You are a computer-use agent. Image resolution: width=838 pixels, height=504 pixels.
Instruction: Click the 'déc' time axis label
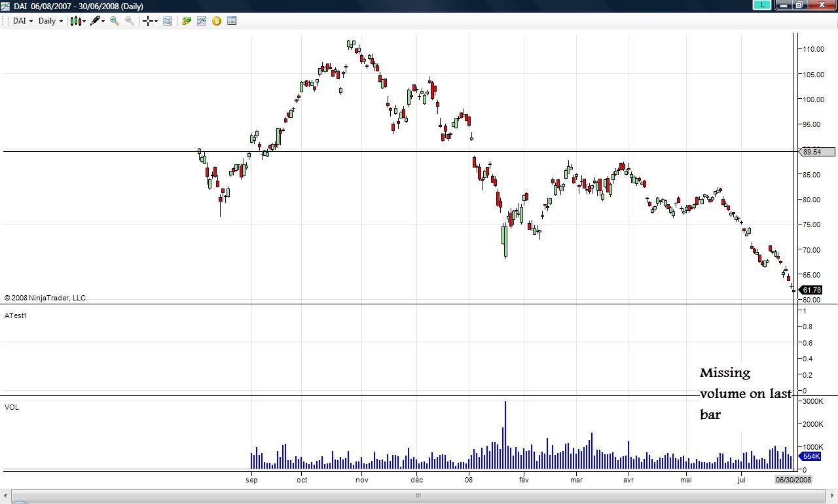tap(416, 480)
